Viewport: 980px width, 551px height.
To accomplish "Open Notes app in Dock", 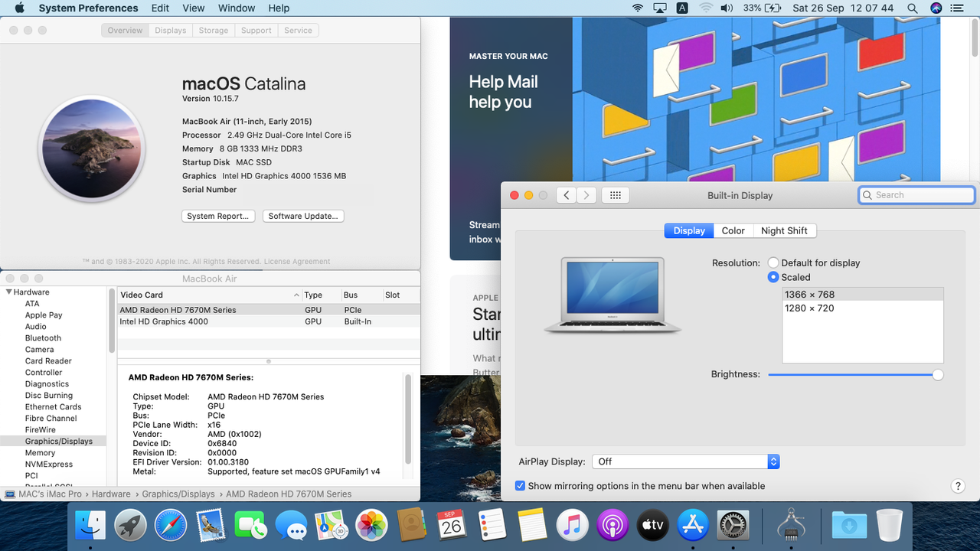I will click(532, 525).
